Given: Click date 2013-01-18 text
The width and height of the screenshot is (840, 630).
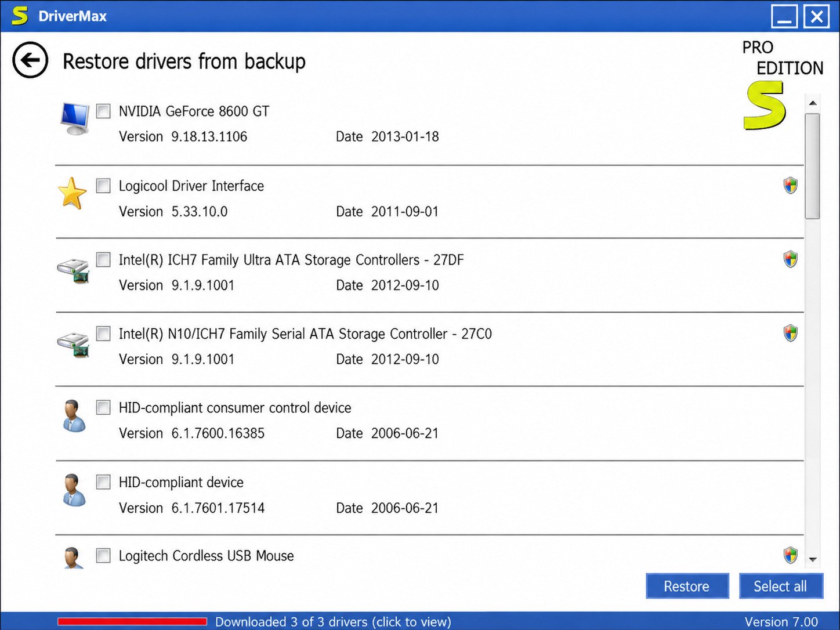Looking at the screenshot, I should 405,136.
